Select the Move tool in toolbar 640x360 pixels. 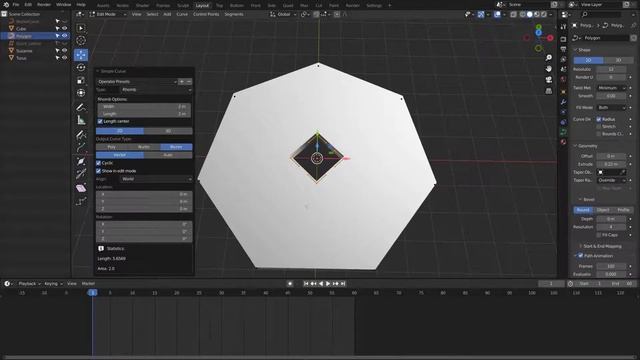click(81, 55)
